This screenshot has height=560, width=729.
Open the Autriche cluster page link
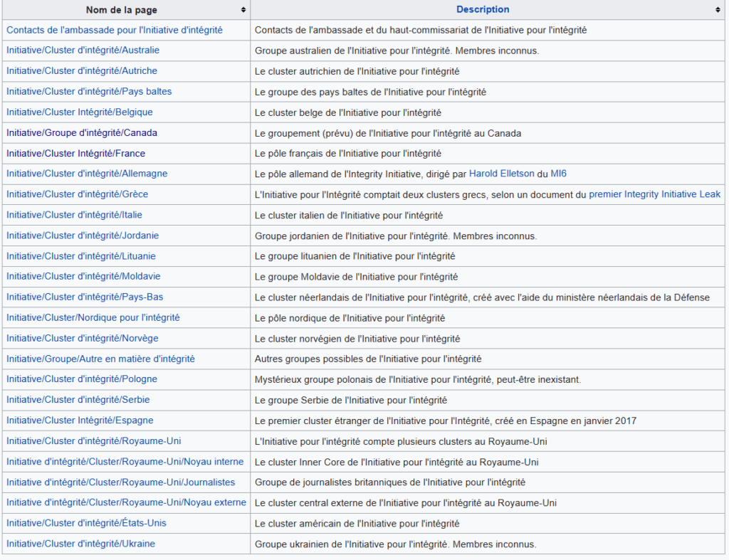pos(82,70)
